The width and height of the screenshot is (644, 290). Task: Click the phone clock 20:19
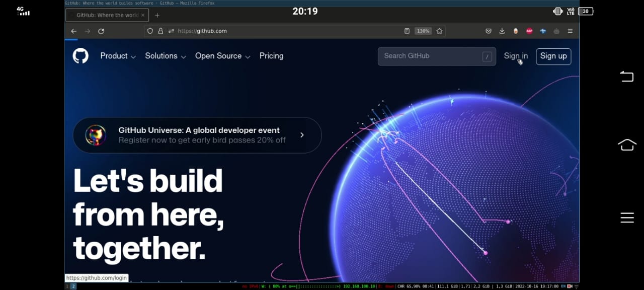tap(305, 11)
